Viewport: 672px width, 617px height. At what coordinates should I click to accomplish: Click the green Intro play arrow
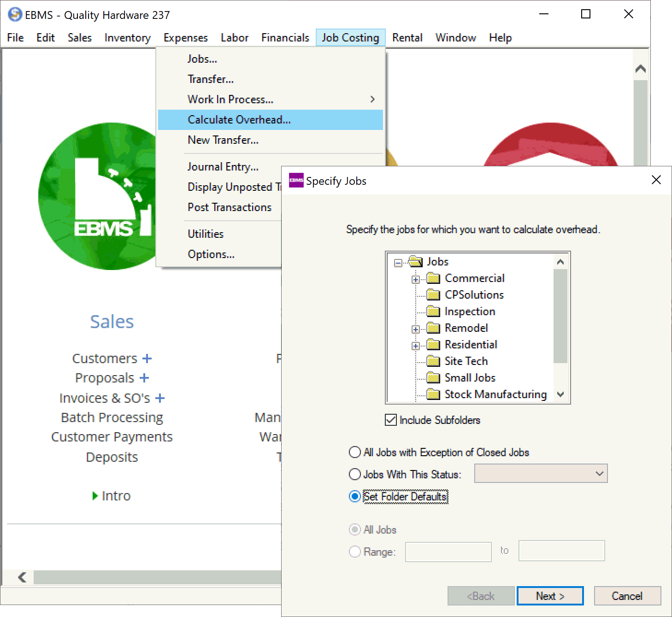tap(95, 496)
